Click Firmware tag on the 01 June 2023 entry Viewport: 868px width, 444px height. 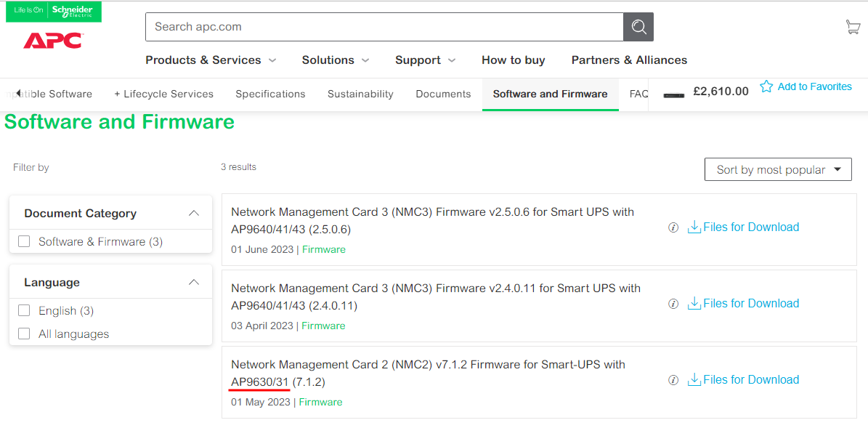coord(324,250)
